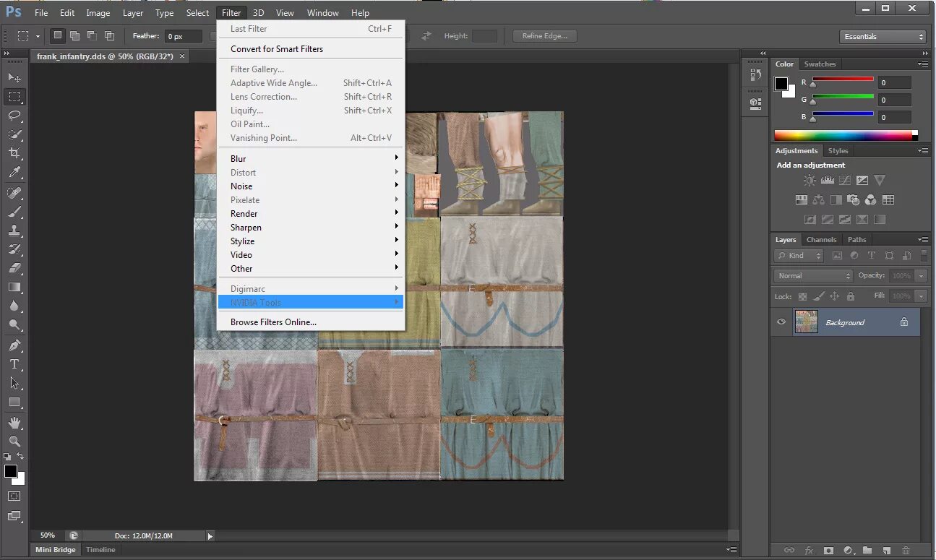Image resolution: width=936 pixels, height=560 pixels.
Task: Toggle Lock position
Action: click(x=834, y=296)
